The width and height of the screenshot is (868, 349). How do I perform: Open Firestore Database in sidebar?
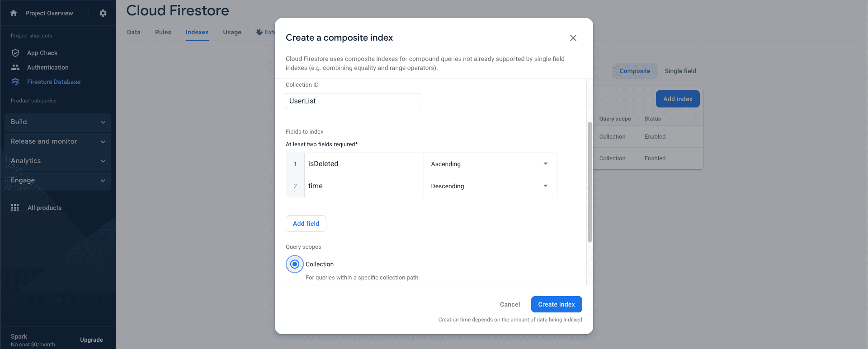pyautogui.click(x=54, y=82)
